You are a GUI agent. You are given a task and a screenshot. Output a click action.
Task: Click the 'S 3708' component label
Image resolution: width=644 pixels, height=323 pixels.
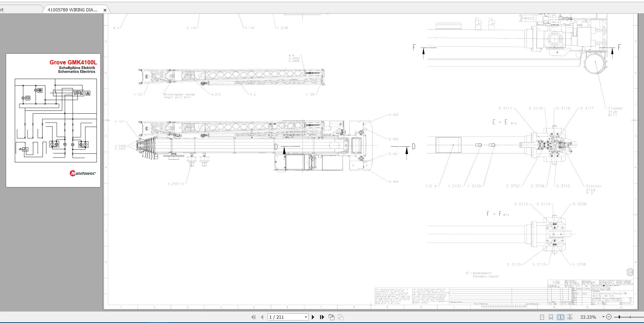579,264
